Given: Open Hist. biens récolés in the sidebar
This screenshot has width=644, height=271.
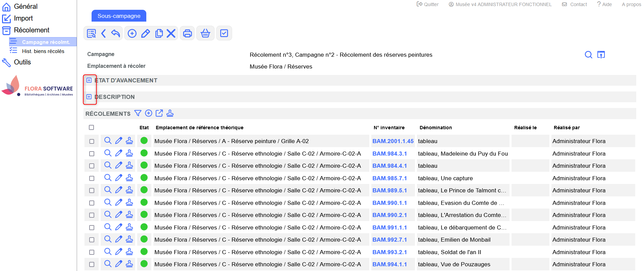Looking at the screenshot, I should [x=43, y=51].
